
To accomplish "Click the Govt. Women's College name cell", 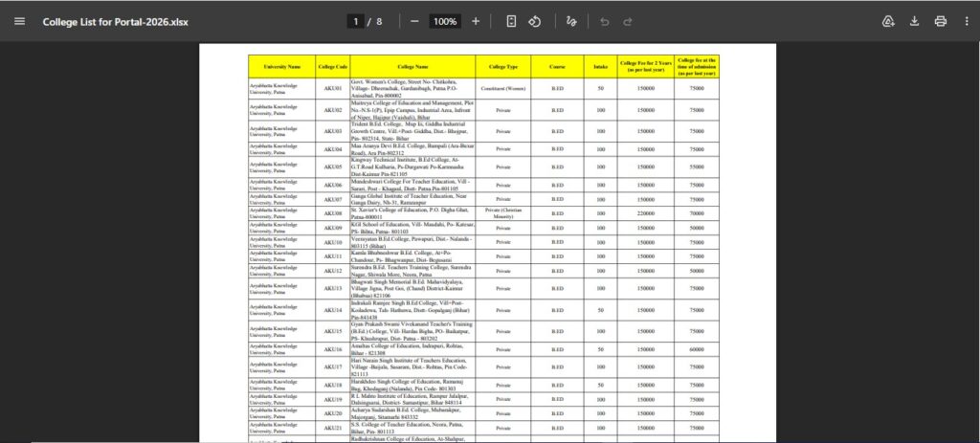I will coord(412,89).
